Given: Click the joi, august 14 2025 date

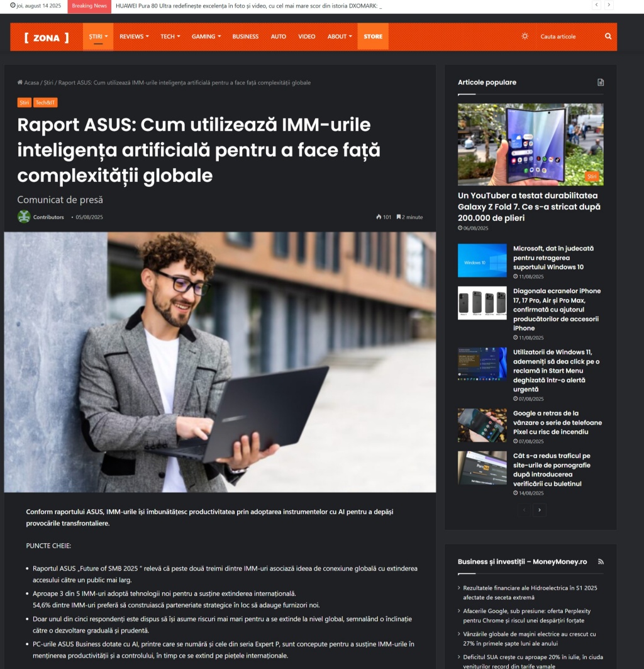Looking at the screenshot, I should [x=35, y=6].
